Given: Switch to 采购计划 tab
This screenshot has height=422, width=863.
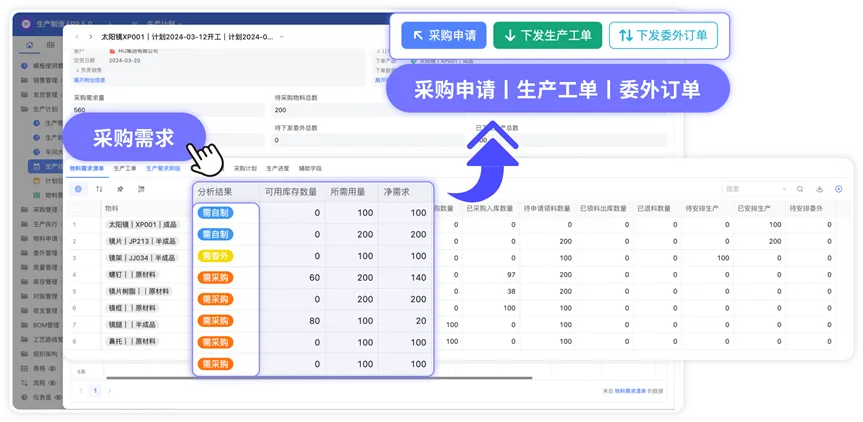Looking at the screenshot, I should point(245,168).
